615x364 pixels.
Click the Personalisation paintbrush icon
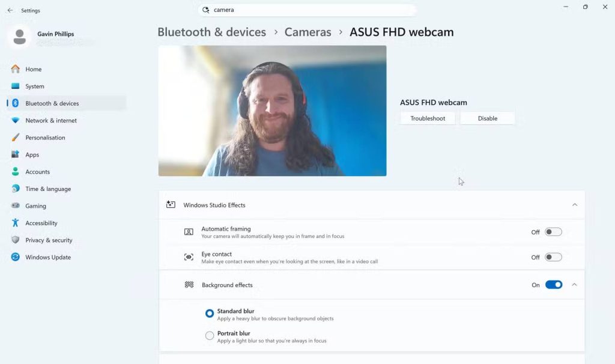click(x=15, y=138)
